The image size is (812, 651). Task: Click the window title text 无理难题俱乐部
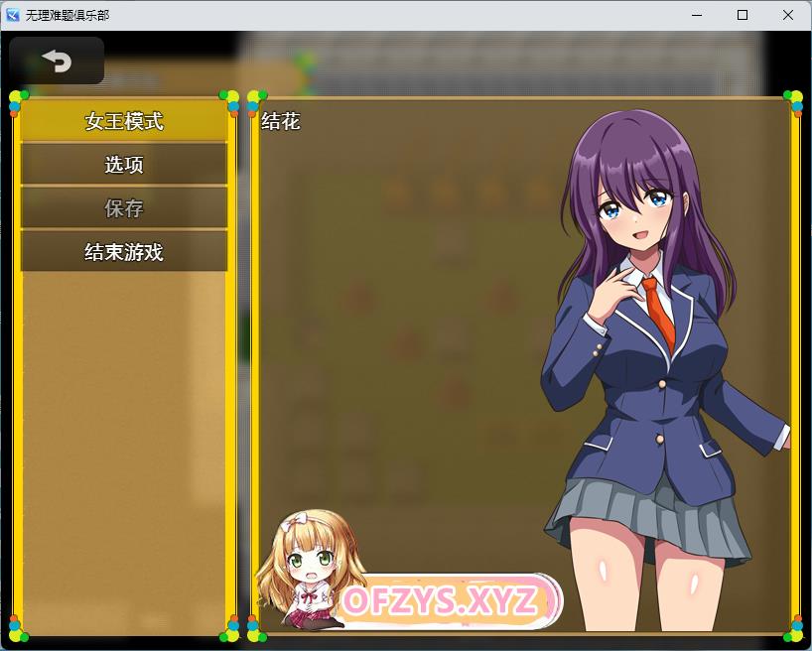pos(68,15)
